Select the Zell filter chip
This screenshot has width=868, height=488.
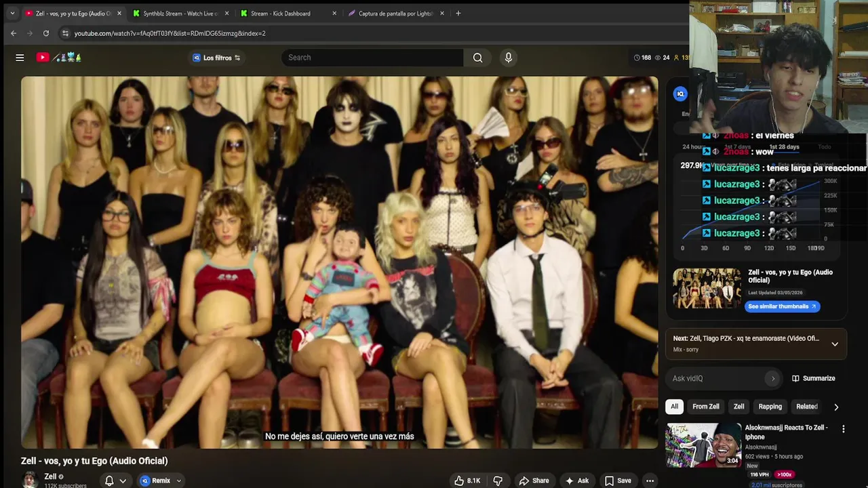click(x=738, y=407)
